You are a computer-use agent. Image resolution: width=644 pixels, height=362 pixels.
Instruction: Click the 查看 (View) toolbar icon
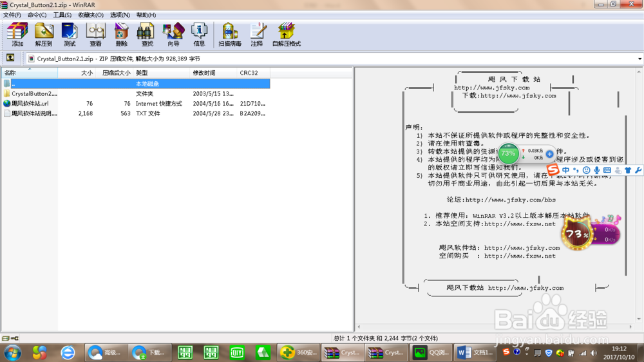pos(95,35)
